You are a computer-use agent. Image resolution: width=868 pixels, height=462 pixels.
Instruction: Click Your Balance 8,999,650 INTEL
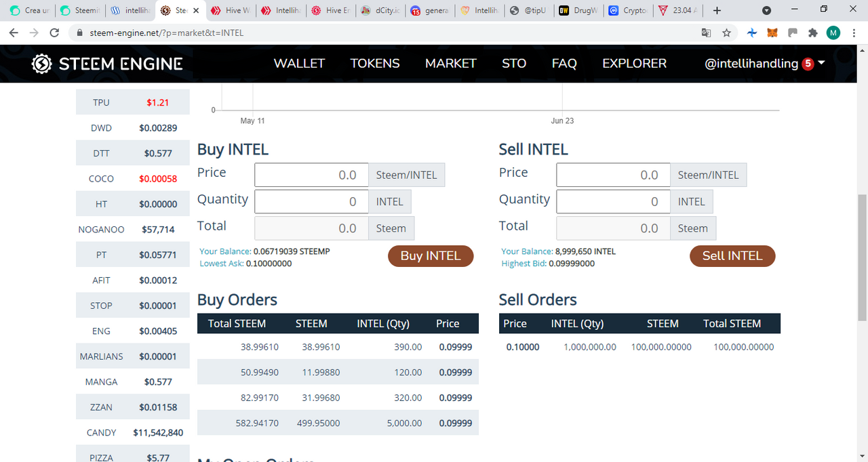[x=585, y=251]
